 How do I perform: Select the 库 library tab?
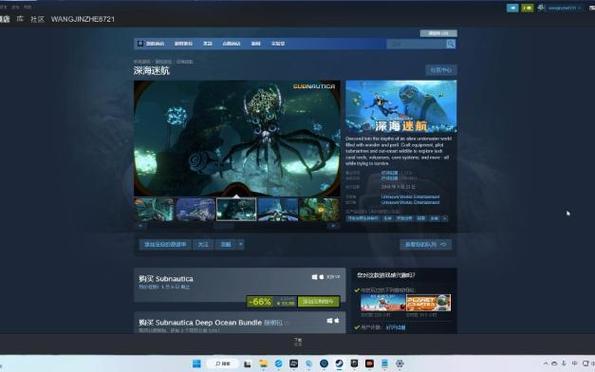point(20,19)
